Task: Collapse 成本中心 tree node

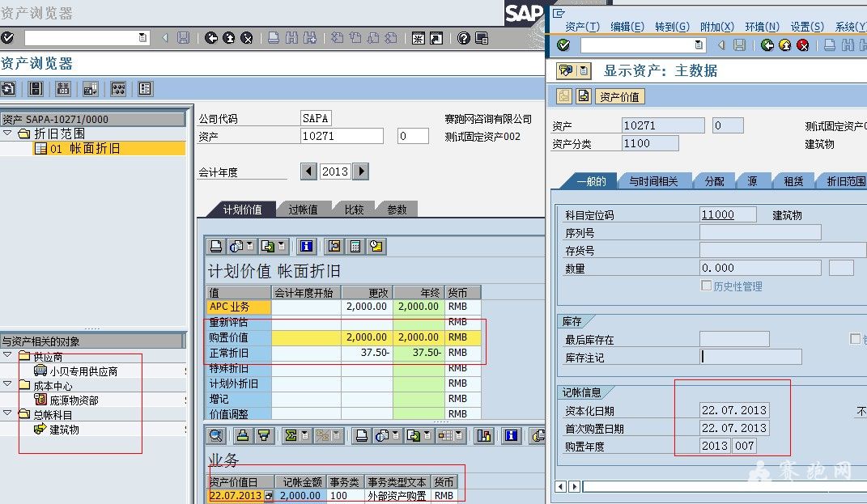Action: coord(7,383)
